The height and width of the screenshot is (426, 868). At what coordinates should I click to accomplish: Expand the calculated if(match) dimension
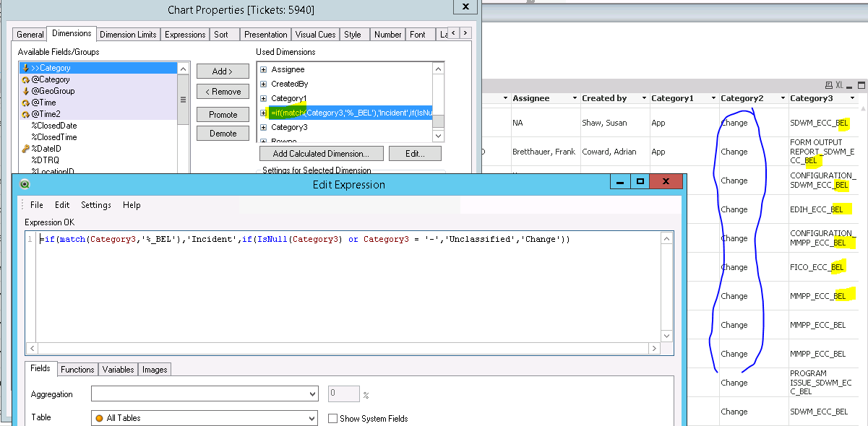tap(264, 113)
